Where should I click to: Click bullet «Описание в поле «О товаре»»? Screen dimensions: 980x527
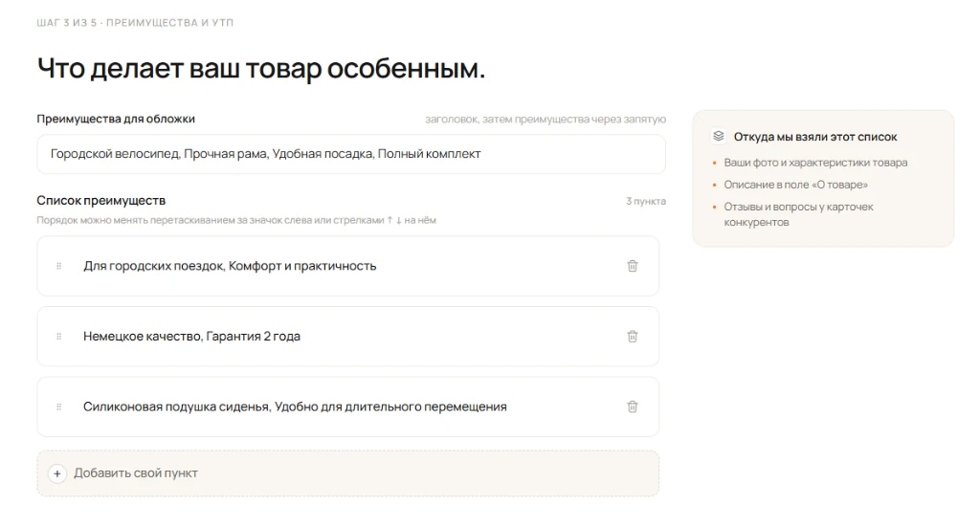click(x=795, y=185)
